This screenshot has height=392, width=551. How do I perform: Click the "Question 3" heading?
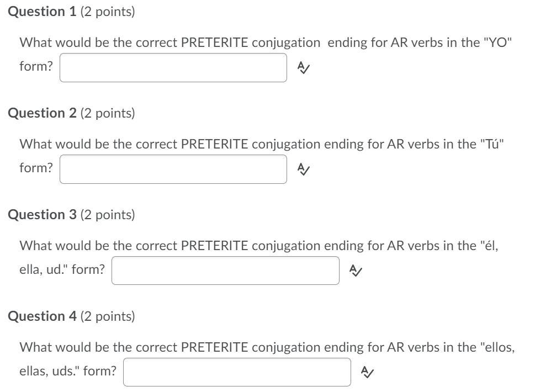click(x=42, y=215)
